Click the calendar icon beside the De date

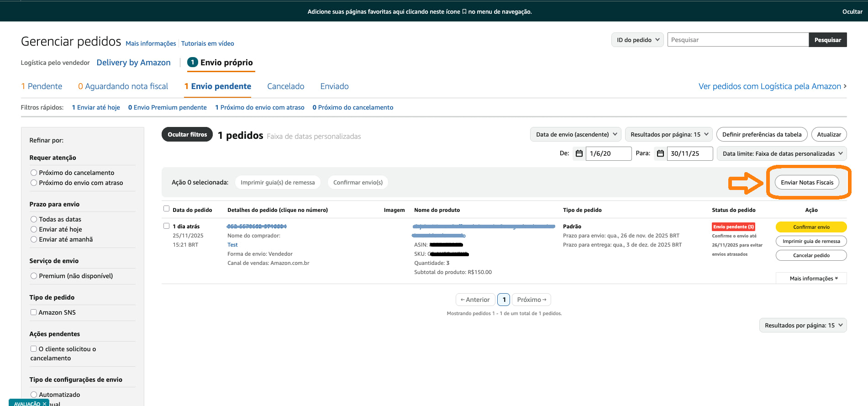coord(579,153)
